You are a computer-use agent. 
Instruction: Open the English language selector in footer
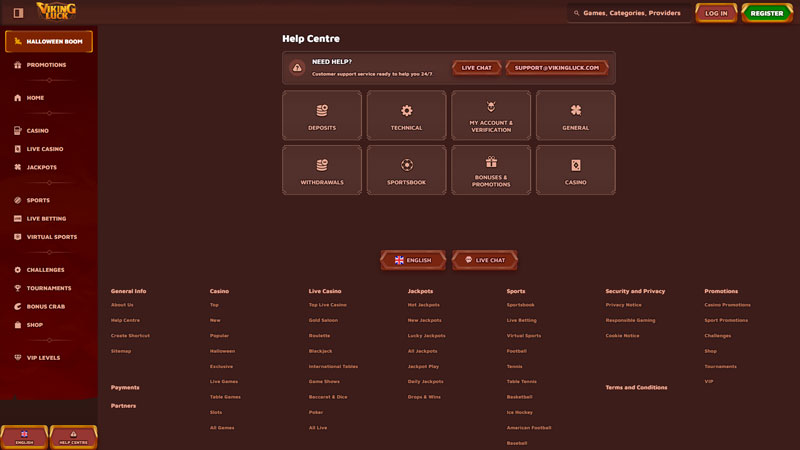click(x=413, y=260)
